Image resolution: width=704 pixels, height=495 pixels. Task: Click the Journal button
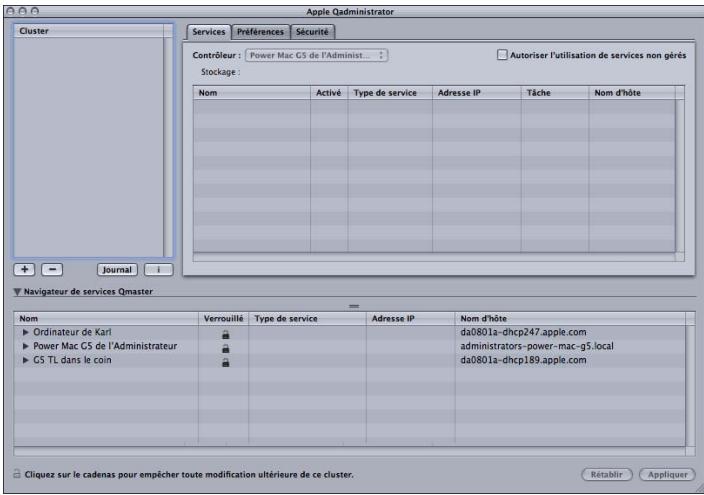[x=117, y=270]
